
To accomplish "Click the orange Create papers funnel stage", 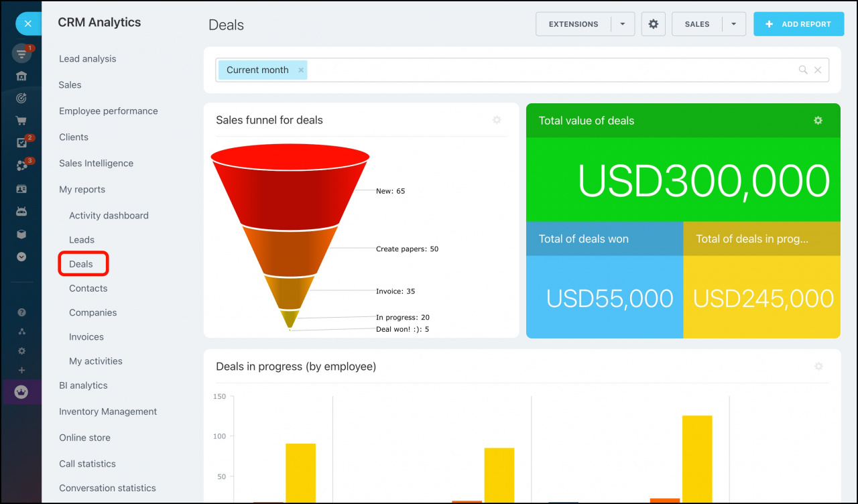I will pos(290,251).
